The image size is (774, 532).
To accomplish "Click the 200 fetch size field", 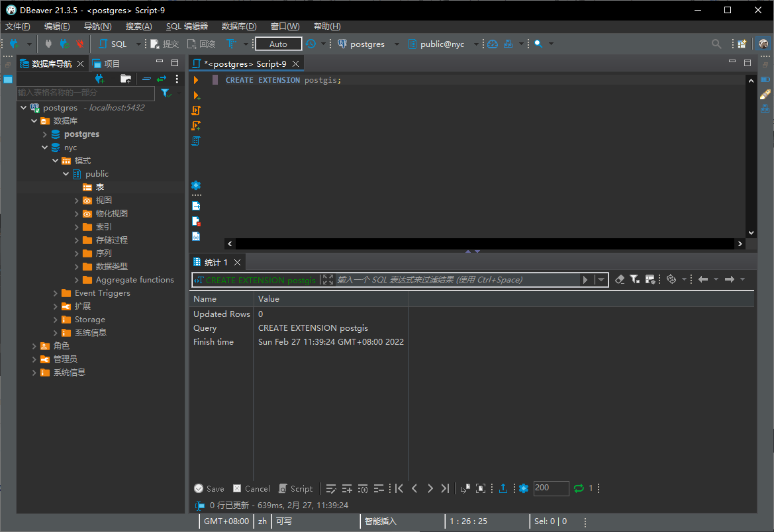I will point(551,488).
